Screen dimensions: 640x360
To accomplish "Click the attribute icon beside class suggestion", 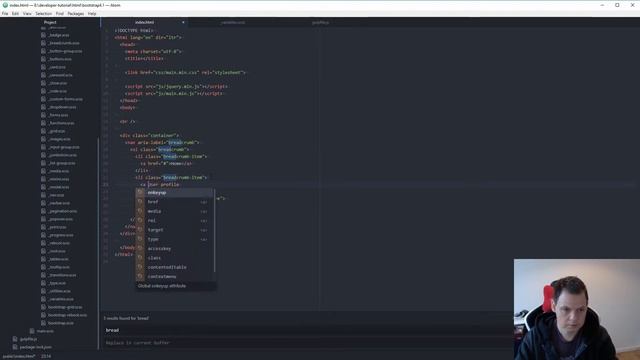I will pos(140,258).
